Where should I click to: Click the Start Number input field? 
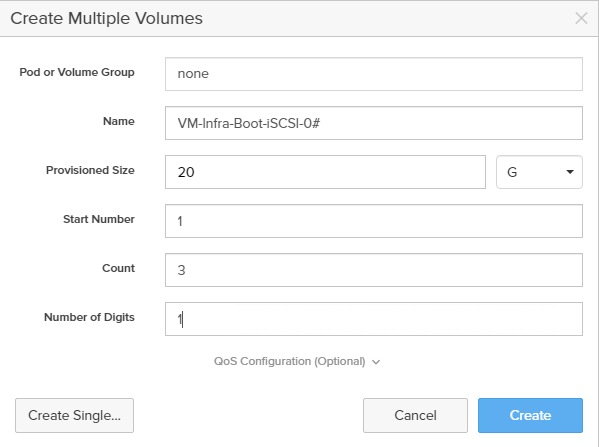(374, 221)
